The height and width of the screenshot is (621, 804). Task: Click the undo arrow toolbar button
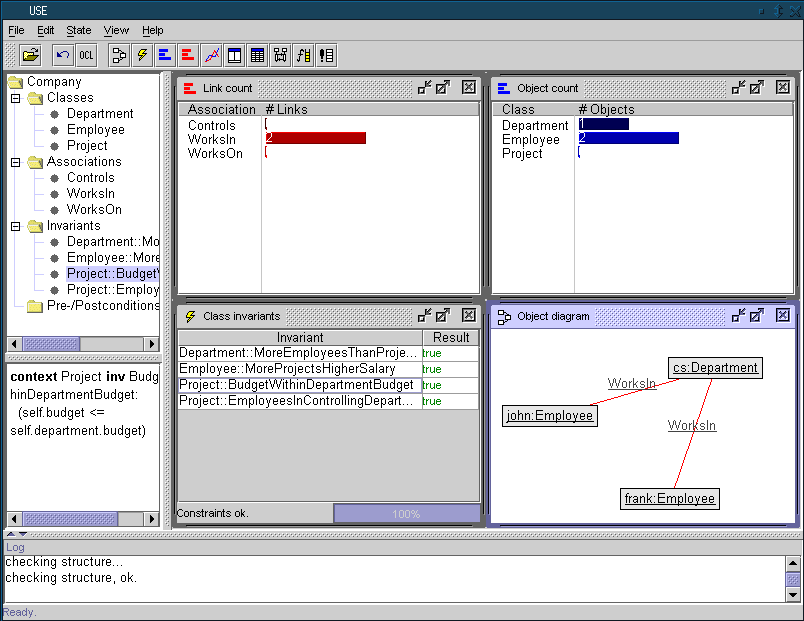[x=63, y=55]
